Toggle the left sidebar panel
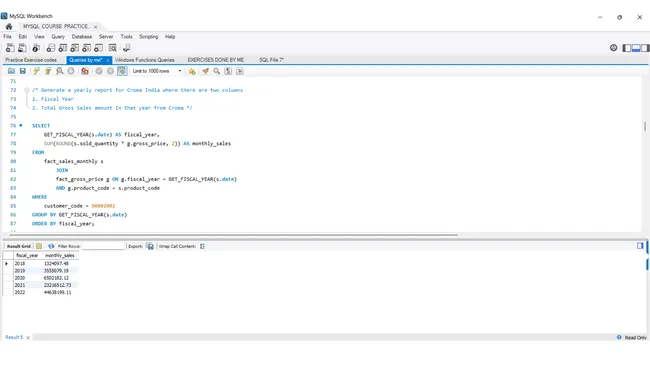The height and width of the screenshot is (366, 650). (627, 48)
